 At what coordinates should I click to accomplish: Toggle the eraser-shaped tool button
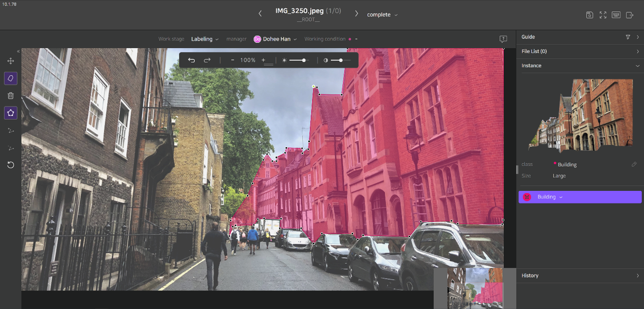[10, 78]
